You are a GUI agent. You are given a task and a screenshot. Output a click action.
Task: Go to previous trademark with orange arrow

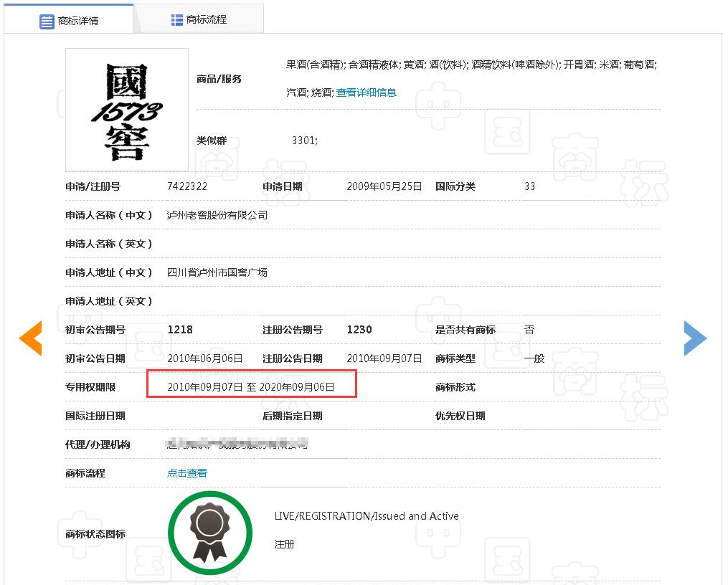point(30,338)
